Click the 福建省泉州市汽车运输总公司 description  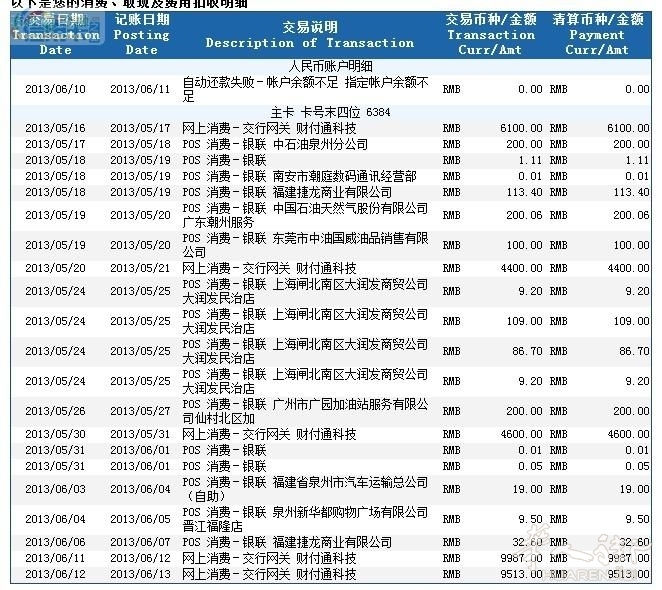point(305,489)
